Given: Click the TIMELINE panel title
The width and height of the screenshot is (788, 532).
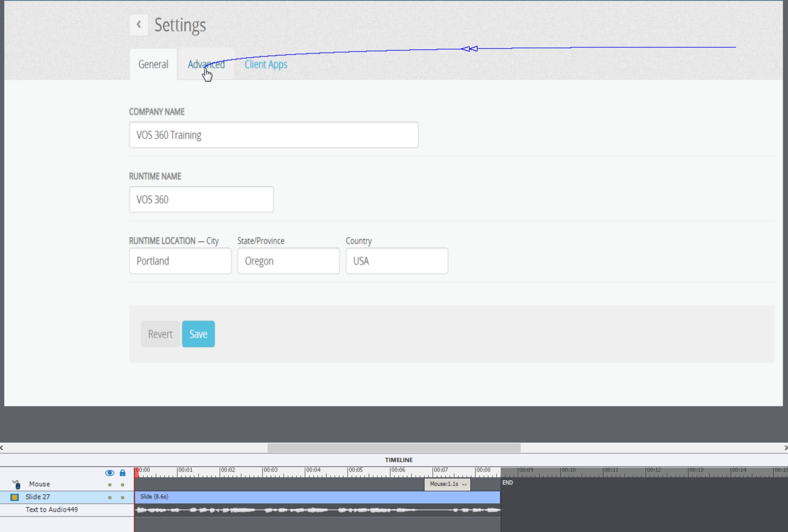Looking at the screenshot, I should (x=399, y=460).
